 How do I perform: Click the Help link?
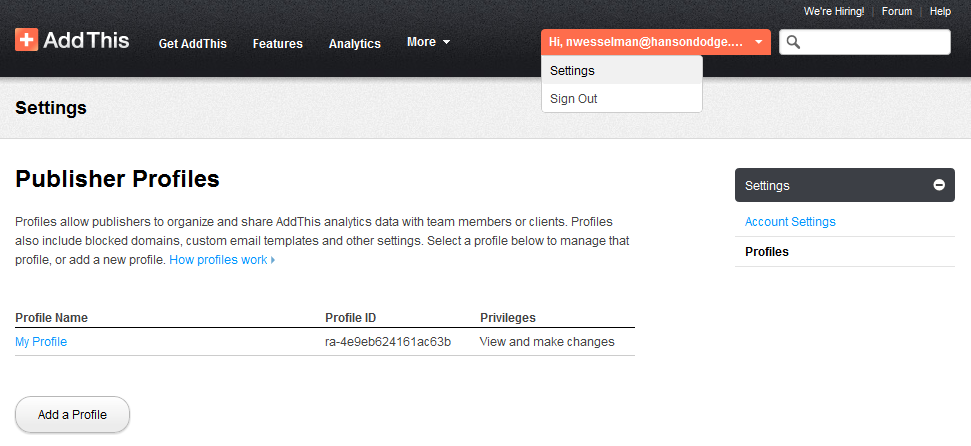(940, 11)
